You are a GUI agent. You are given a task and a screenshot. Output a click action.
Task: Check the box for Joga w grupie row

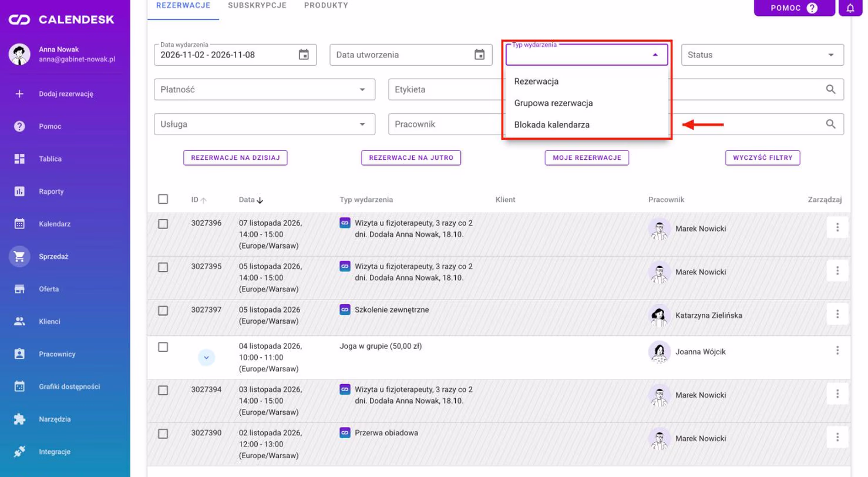click(163, 347)
